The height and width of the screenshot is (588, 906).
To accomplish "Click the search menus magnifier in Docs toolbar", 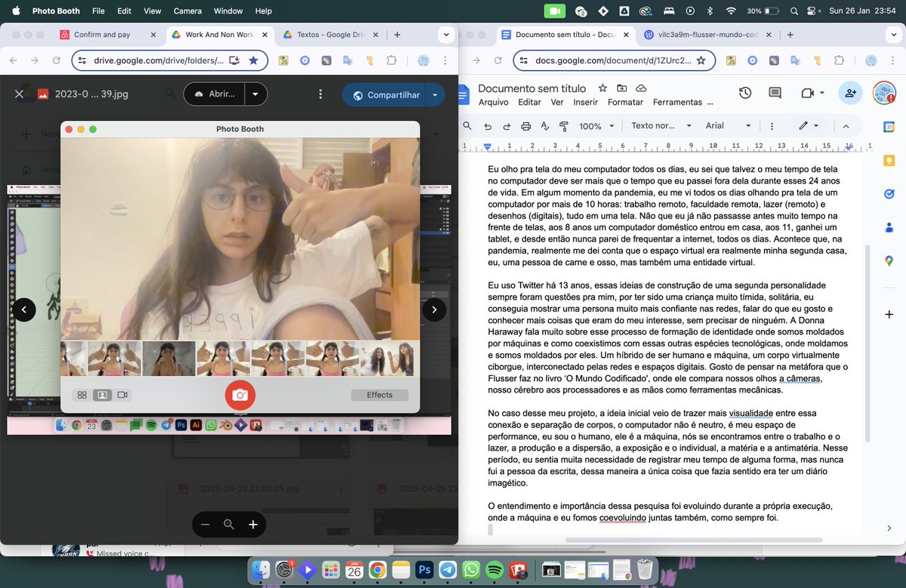I will pos(467,126).
